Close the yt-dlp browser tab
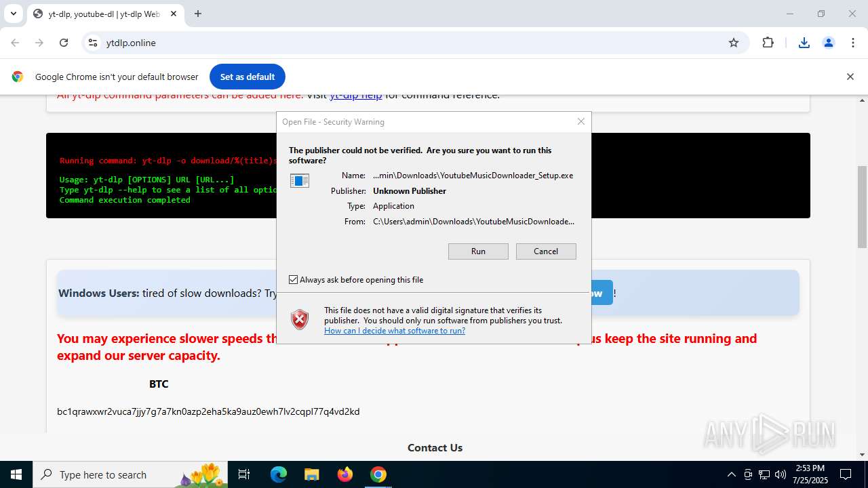The width and height of the screenshot is (868, 488). pyautogui.click(x=174, y=14)
